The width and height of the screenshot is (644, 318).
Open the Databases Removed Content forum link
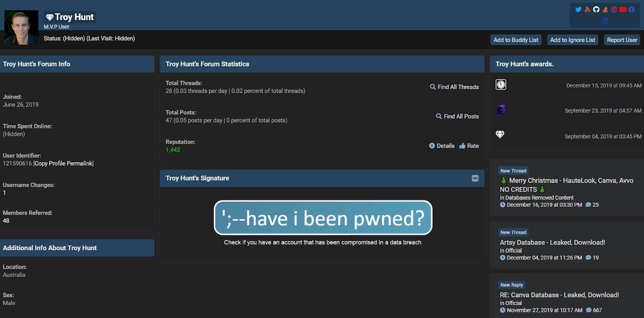539,197
